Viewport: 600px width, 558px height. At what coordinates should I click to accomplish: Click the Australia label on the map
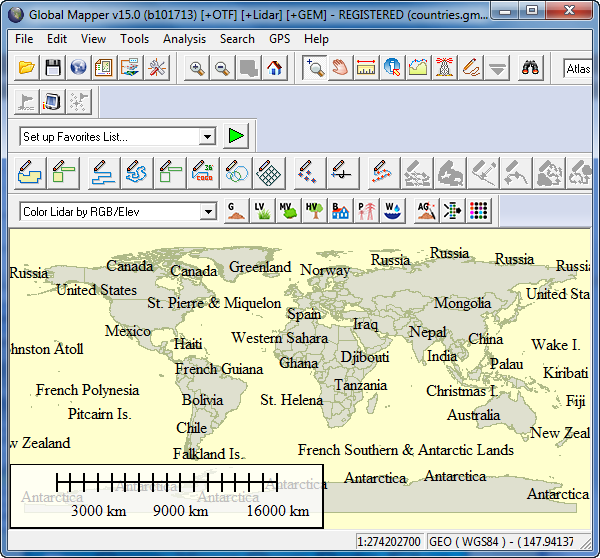(473, 415)
